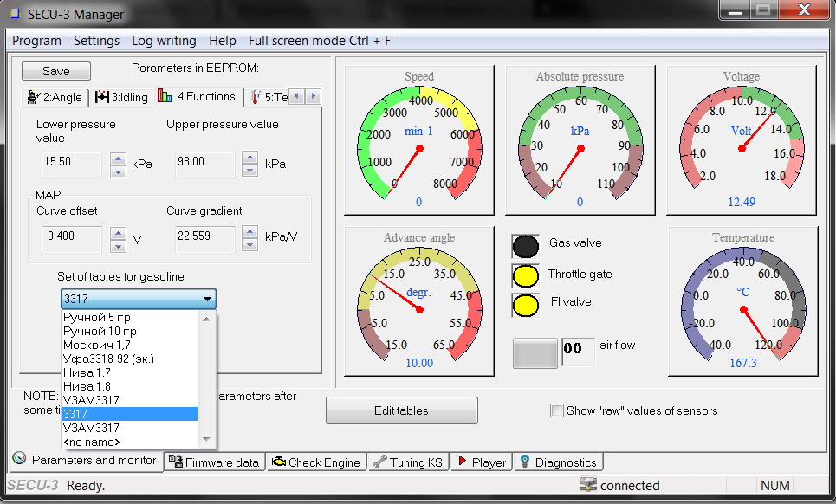Click the Upper pressure value field
The height and width of the screenshot is (504, 836).
(x=204, y=163)
